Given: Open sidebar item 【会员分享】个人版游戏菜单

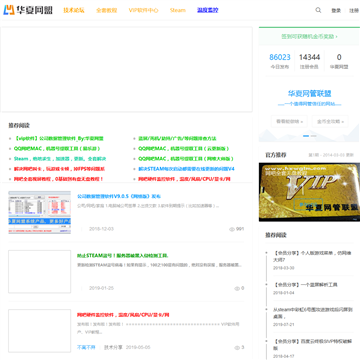Looking at the screenshot, I should pos(312,256).
